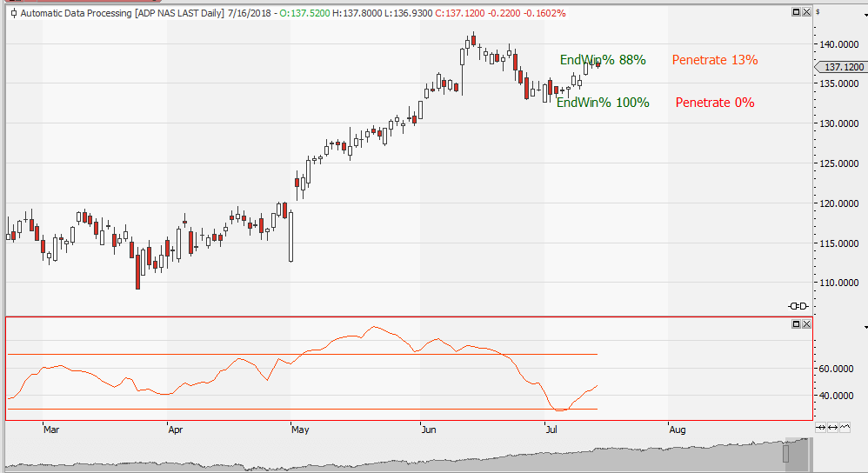
Task: Click the Penetrate 13% label
Action: click(715, 60)
